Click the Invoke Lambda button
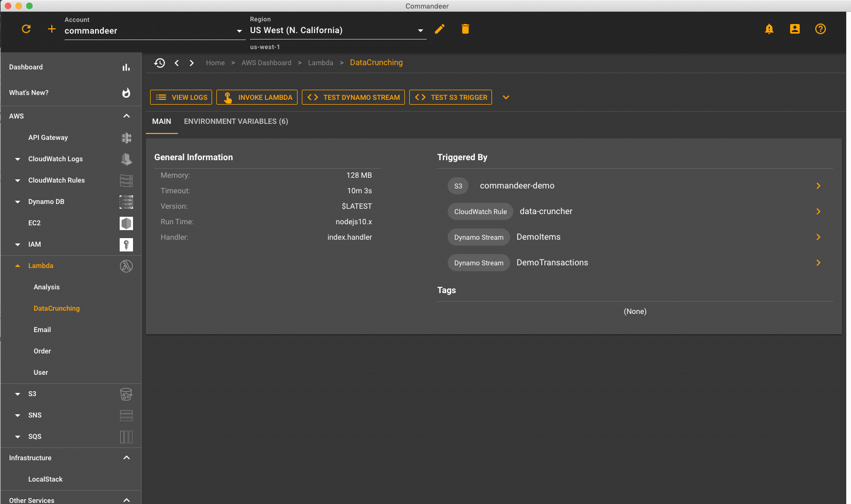The width and height of the screenshot is (851, 504). tap(257, 97)
